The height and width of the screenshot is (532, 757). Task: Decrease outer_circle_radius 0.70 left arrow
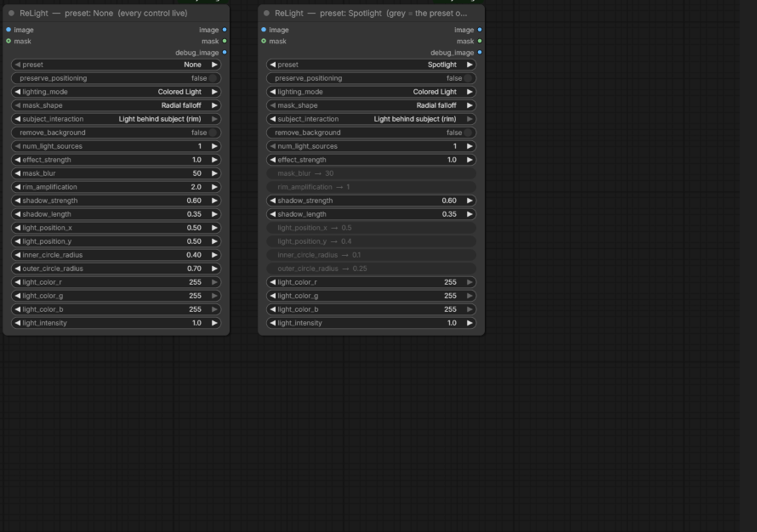point(18,269)
